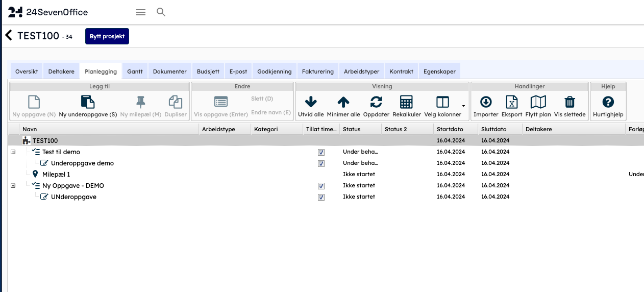Open the Fakturering tab
644x292 pixels.
317,71
